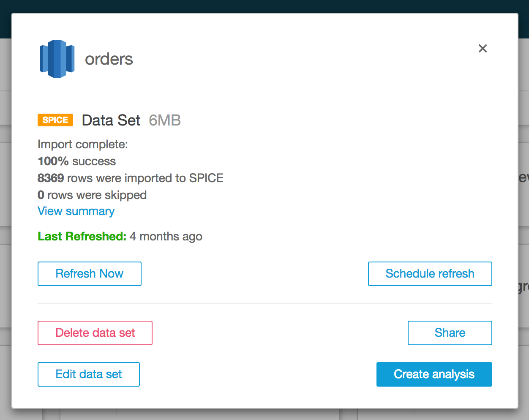Click the 100% success import status

pyautogui.click(x=76, y=161)
